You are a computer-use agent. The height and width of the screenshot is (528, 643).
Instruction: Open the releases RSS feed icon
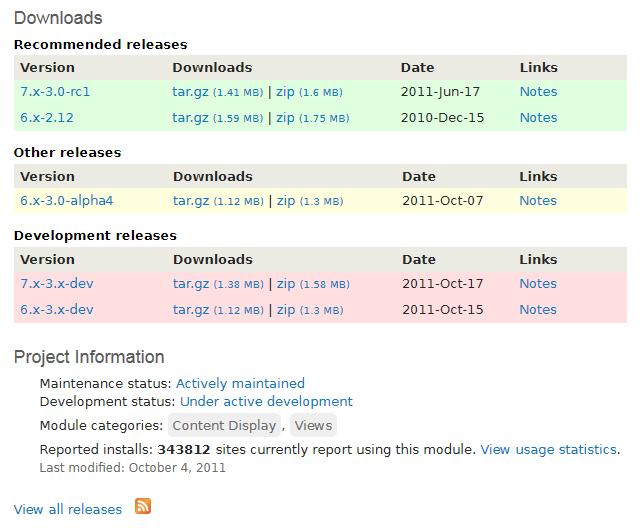(143, 506)
